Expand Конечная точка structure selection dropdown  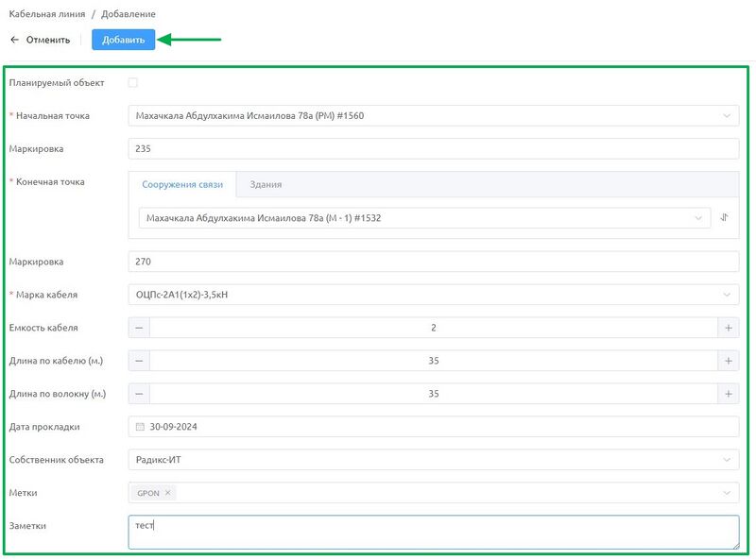(697, 218)
